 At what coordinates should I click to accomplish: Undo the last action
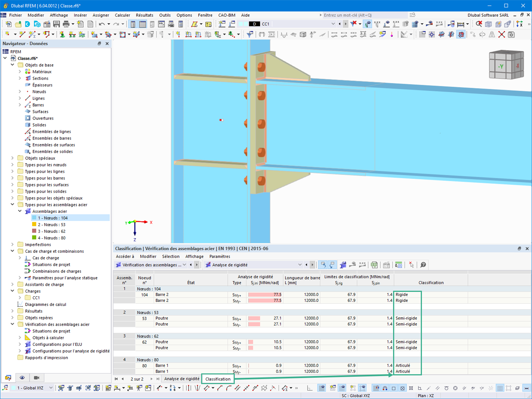pos(102,24)
